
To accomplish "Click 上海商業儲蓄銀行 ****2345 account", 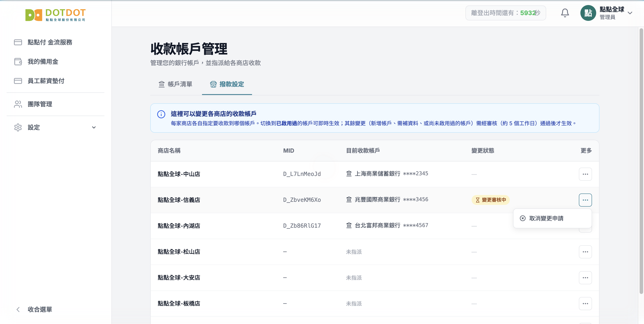I will point(387,174).
